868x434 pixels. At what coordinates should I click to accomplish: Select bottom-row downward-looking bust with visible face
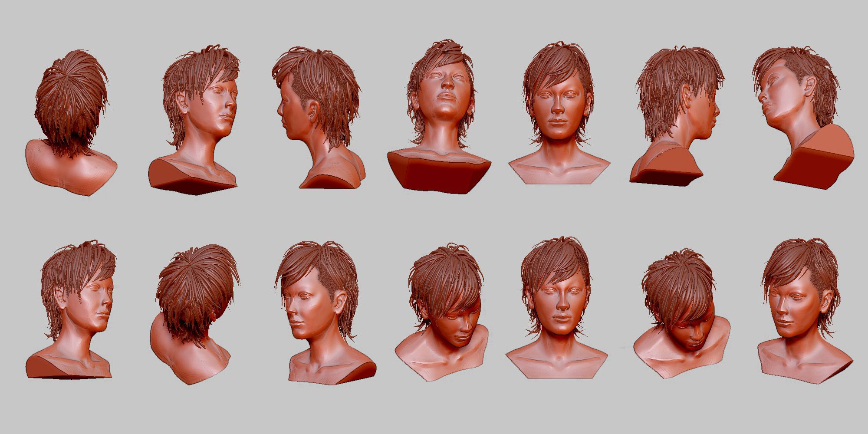click(x=442, y=313)
